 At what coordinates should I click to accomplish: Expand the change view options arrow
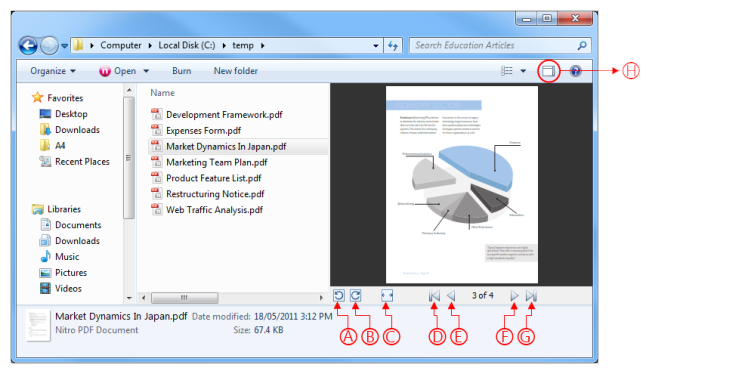tap(523, 71)
